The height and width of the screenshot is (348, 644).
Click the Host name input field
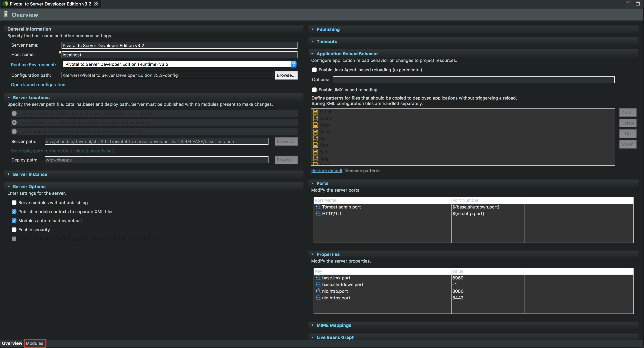tap(179, 55)
